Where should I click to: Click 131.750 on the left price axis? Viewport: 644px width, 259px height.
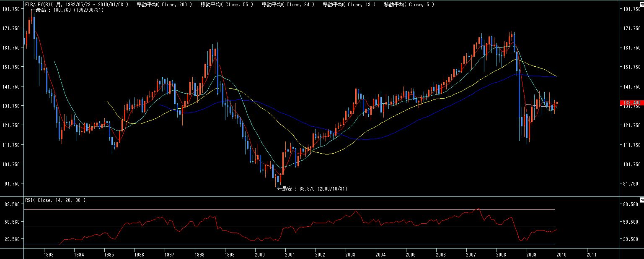tap(11, 106)
